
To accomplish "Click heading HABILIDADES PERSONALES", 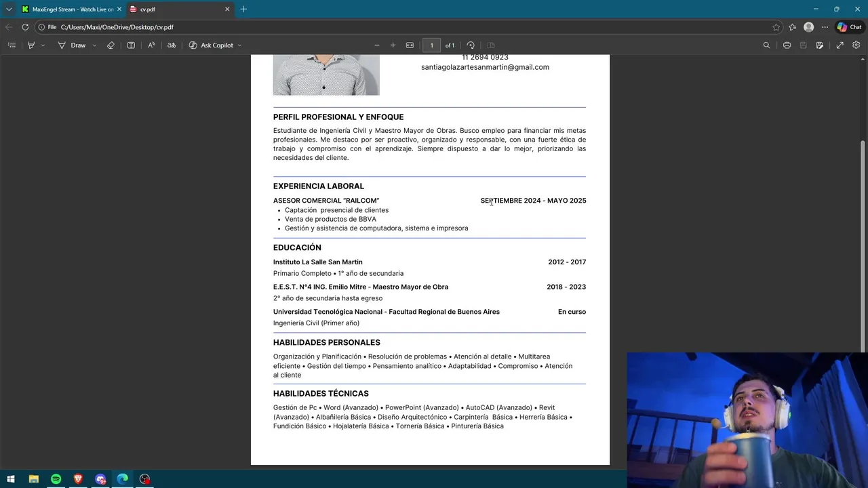I will point(327,343).
